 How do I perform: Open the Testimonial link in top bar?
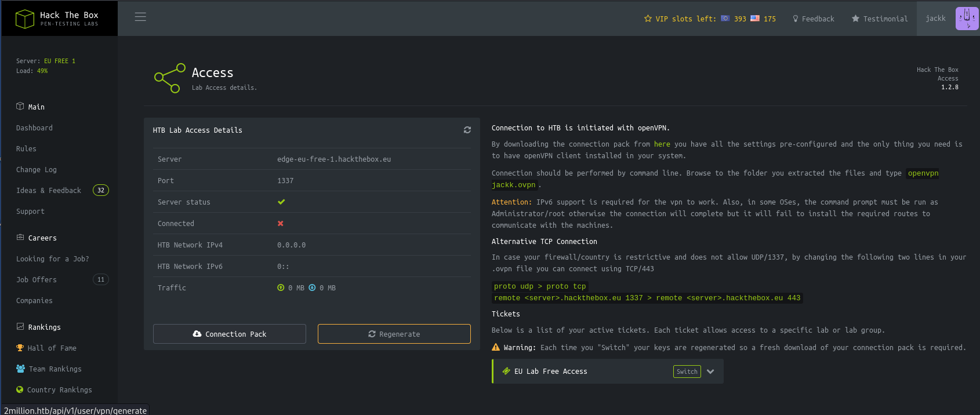click(885, 19)
